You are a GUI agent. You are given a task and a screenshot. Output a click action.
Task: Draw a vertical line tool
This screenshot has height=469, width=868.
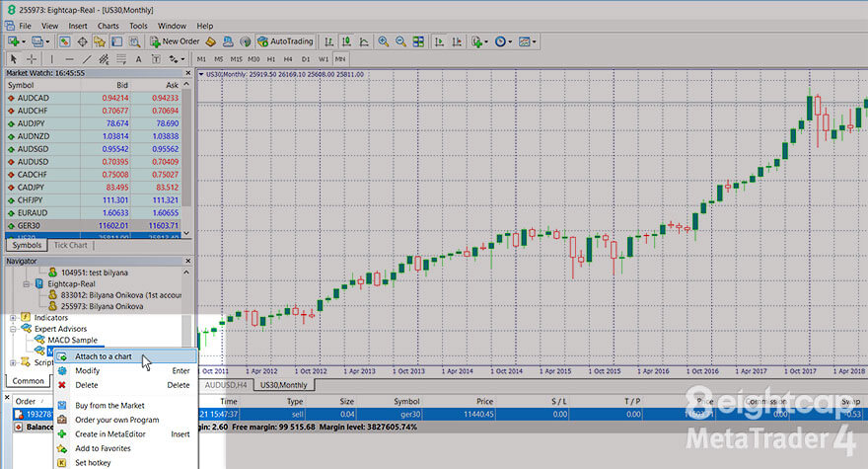pos(52,59)
